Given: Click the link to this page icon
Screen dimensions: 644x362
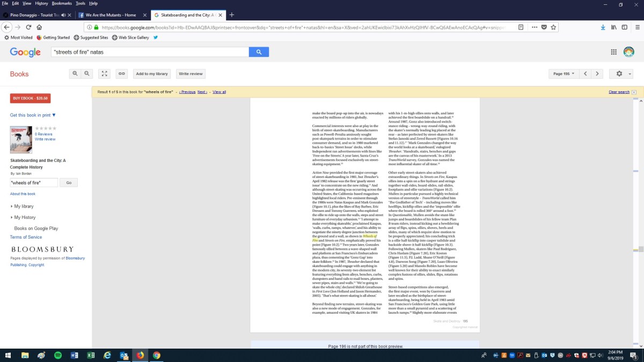Looking at the screenshot, I should click(122, 73).
